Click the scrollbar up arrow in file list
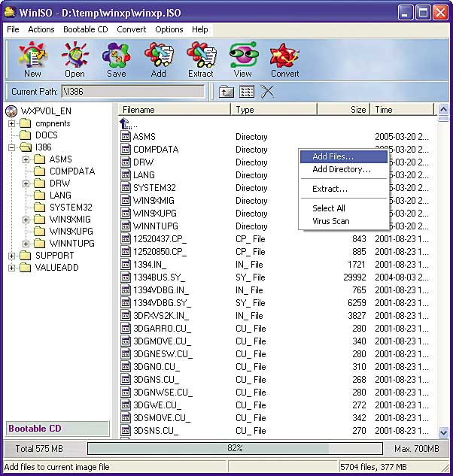This screenshot has width=453, height=476. point(443,109)
